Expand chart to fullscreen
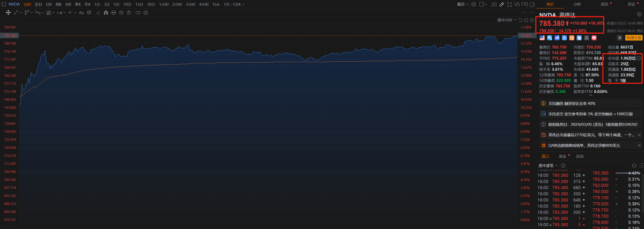Image resolution: width=644 pixels, height=229 pixels. [x=509, y=4]
